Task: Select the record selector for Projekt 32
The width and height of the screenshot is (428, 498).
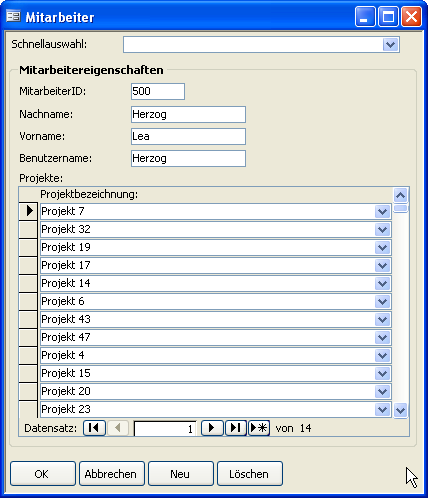Action: (28, 229)
